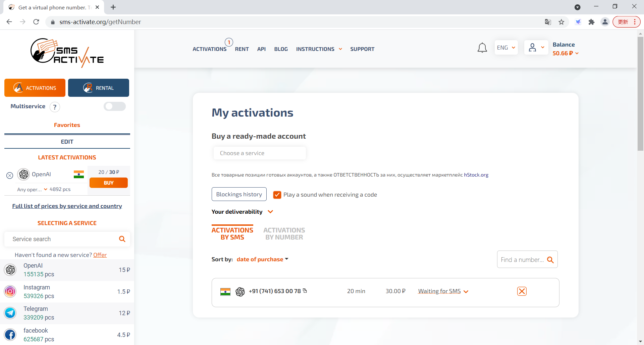644x345 pixels.
Task: Click the Find a number search icon
Action: click(550, 260)
